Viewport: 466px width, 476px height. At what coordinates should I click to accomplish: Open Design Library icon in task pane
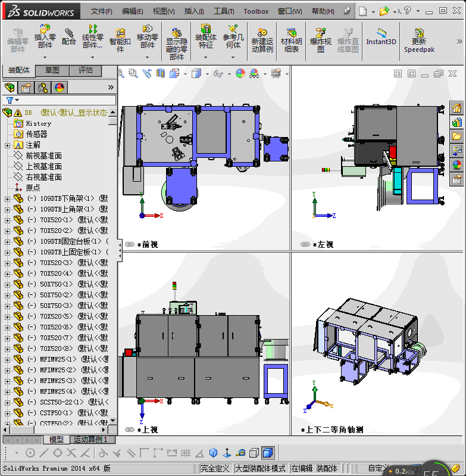[x=456, y=122]
